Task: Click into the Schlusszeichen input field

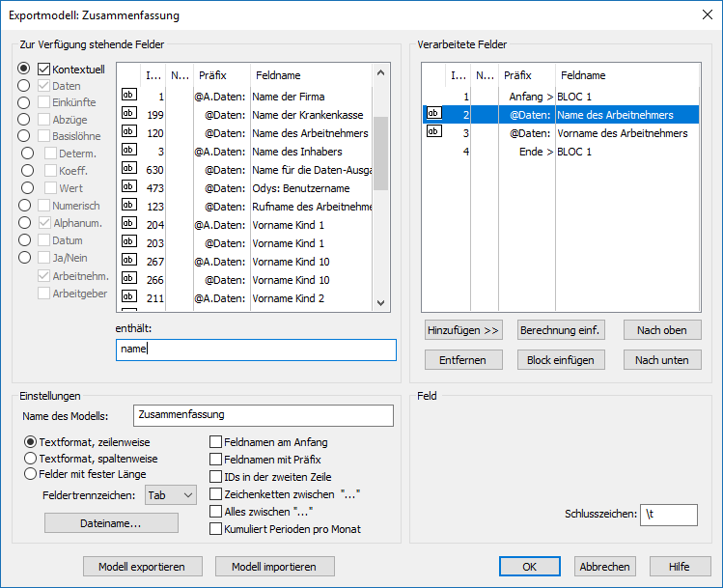Action: tap(669, 515)
